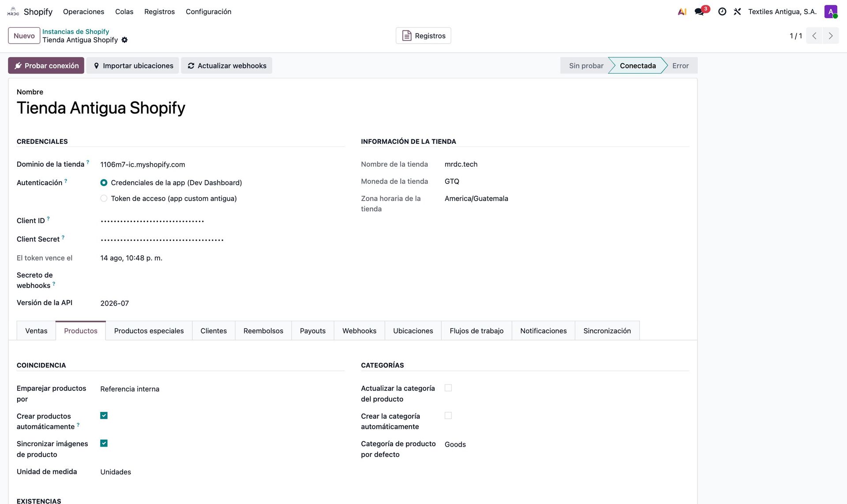The height and width of the screenshot is (504, 847).
Task: Open the Registros smart button
Action: [x=423, y=36]
